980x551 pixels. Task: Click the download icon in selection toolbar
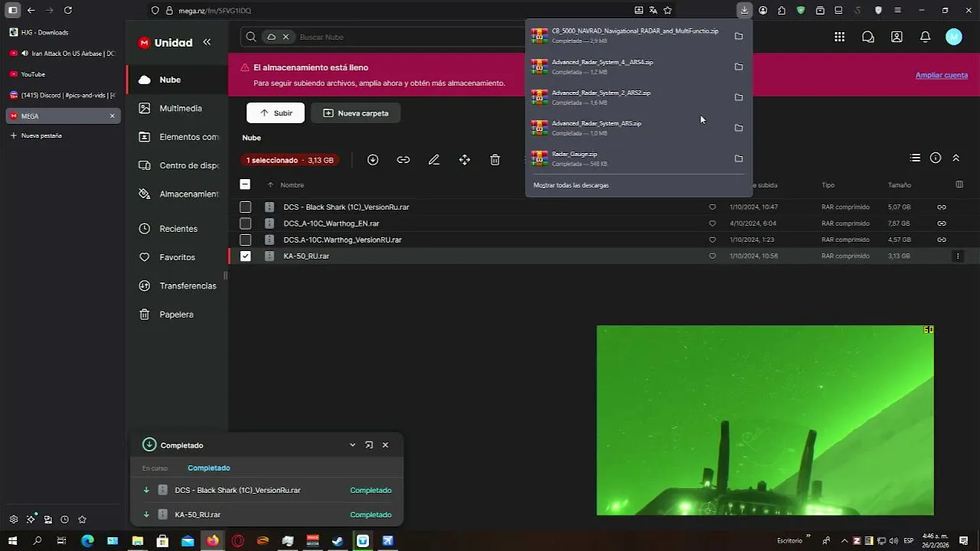pos(373,159)
